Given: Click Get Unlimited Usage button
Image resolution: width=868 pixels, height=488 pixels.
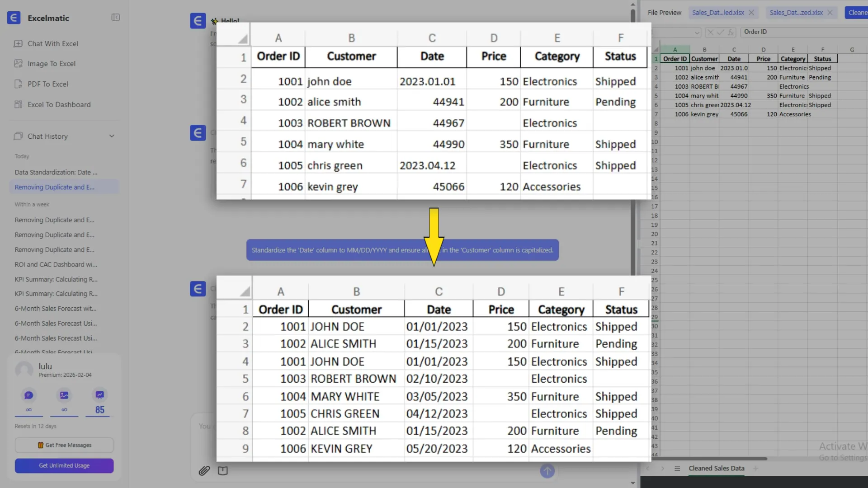Looking at the screenshot, I should point(64,466).
